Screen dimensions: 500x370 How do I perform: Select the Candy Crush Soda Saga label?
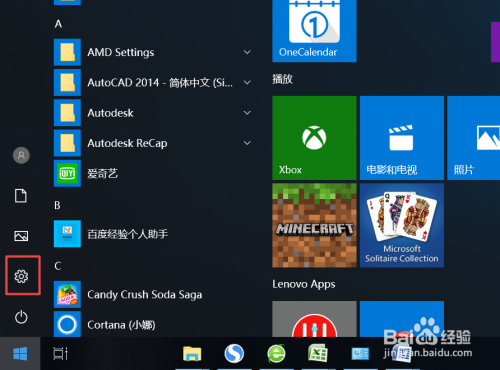point(145,295)
